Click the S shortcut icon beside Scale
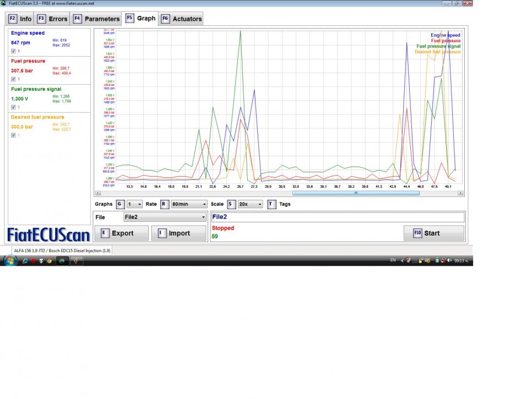The height and width of the screenshot is (399, 532). click(x=231, y=204)
